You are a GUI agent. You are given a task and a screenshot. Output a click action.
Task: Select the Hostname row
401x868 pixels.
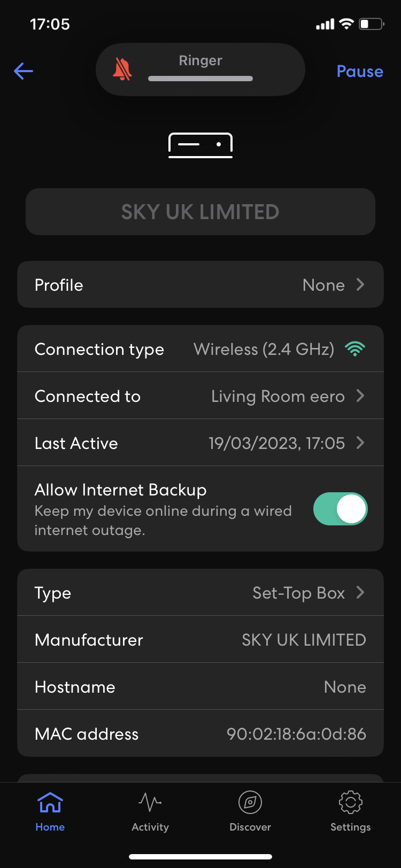200,687
